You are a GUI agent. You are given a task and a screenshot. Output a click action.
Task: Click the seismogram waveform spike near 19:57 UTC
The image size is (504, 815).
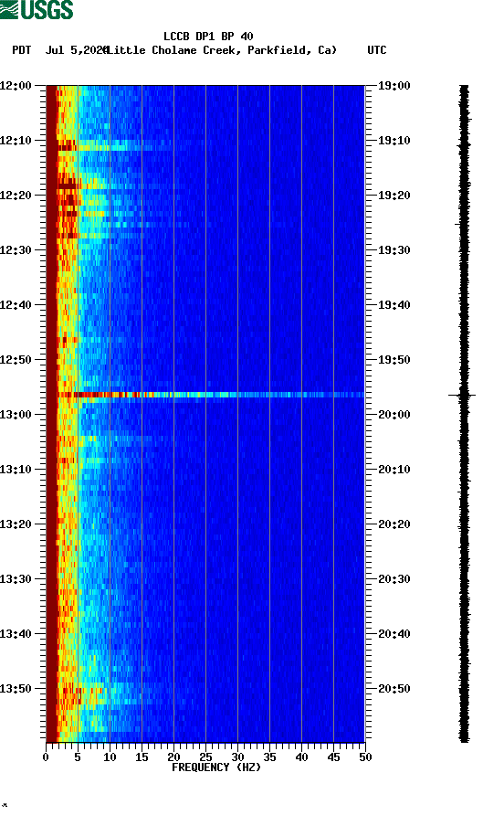pos(462,396)
